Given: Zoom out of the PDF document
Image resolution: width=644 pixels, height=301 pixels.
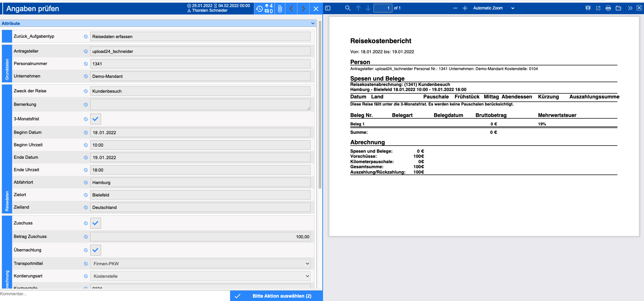Looking at the screenshot, I should point(455,8).
